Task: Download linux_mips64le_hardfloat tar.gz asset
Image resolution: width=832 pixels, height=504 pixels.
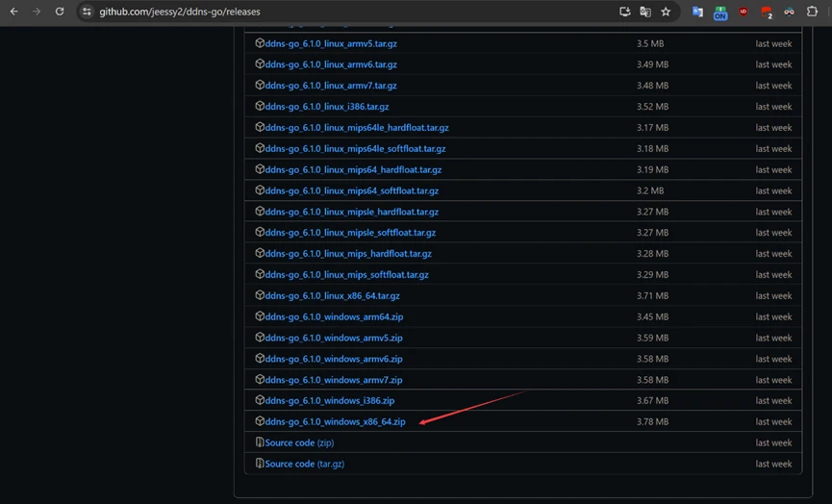Action: pos(357,127)
